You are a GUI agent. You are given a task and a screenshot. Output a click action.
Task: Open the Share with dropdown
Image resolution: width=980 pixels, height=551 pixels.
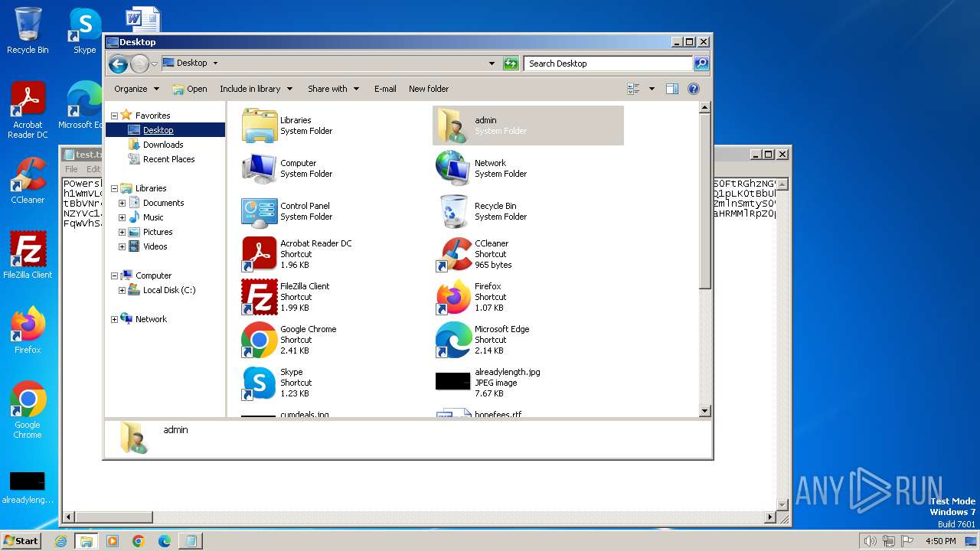pyautogui.click(x=333, y=89)
